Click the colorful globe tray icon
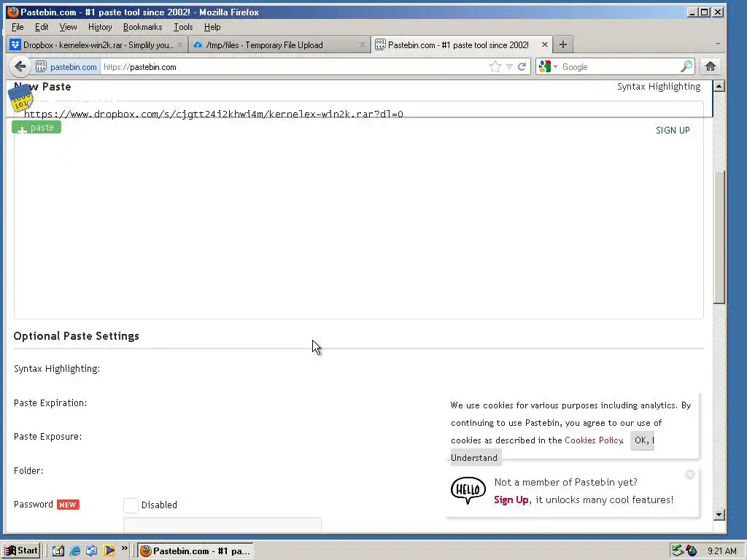Viewport: 747px width, 560px height. (692, 551)
